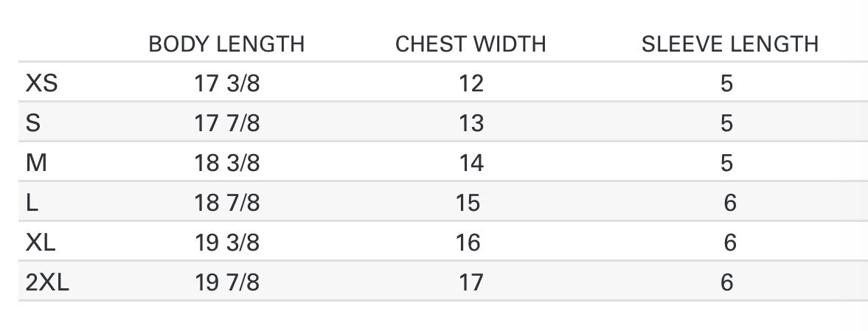Image resolution: width=868 pixels, height=331 pixels.
Task: Click sleeve length value in XS row
Action: [727, 83]
